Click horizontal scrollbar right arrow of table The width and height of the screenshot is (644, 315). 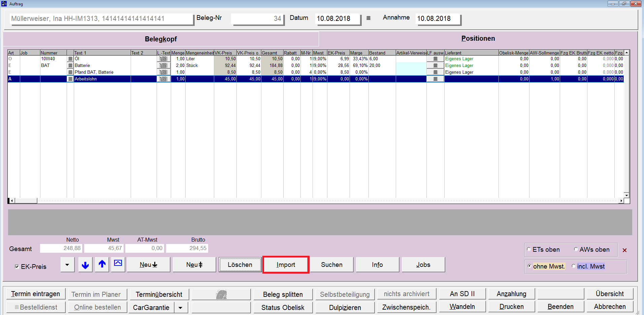coord(621,201)
